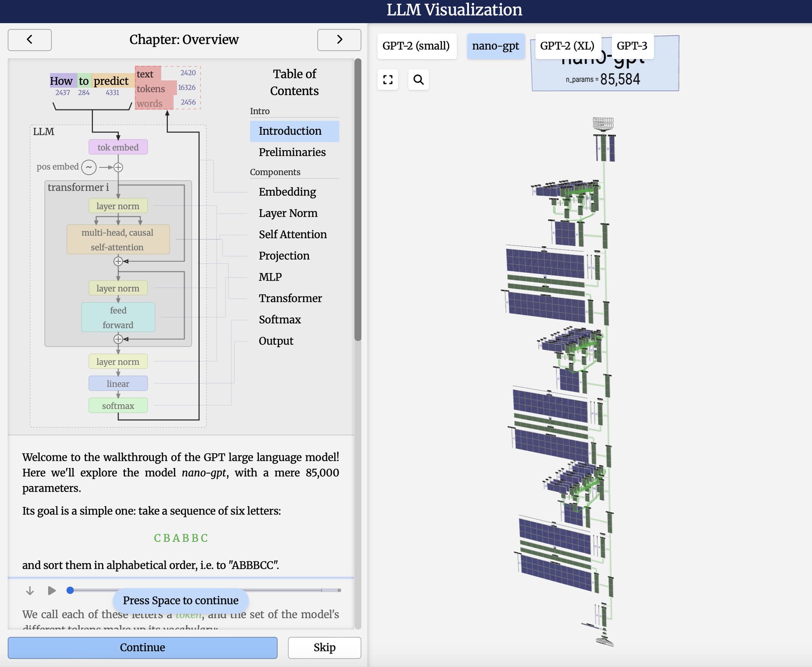This screenshot has width=812, height=667.
Task: Click the feed forward block
Action: [x=118, y=317]
